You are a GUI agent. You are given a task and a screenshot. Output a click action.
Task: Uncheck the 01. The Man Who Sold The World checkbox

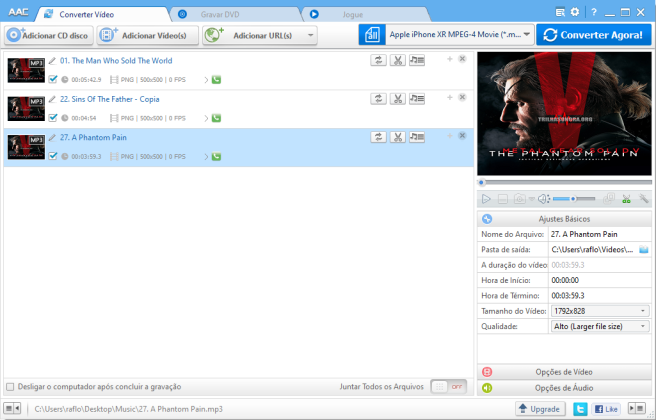pyautogui.click(x=53, y=79)
